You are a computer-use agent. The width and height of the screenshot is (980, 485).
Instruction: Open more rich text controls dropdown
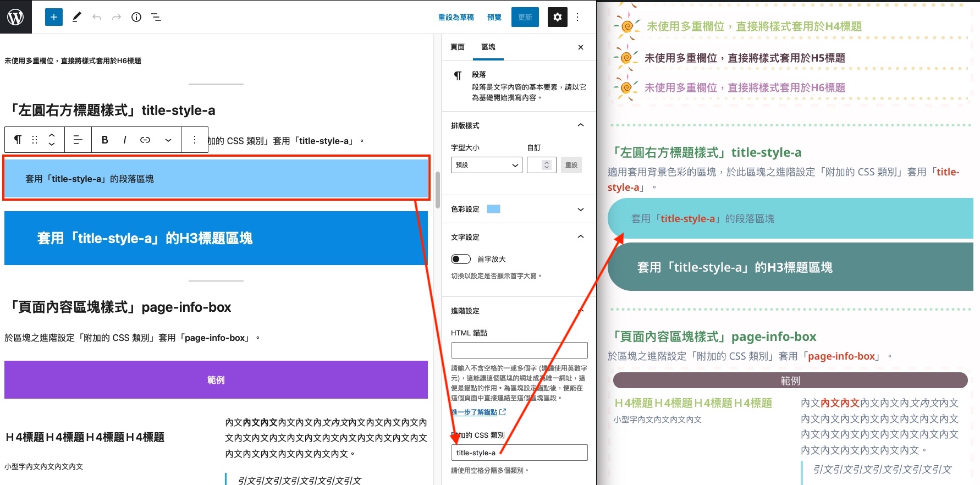coord(168,140)
